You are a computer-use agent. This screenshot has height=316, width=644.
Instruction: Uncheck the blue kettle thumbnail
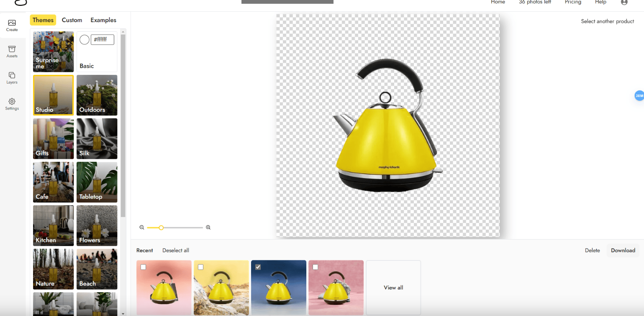point(258,267)
